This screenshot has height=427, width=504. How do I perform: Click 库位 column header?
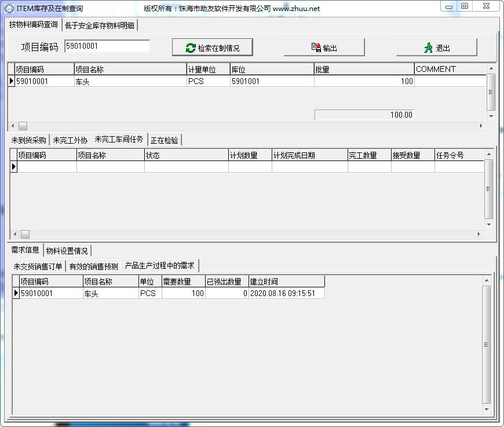tap(272, 69)
